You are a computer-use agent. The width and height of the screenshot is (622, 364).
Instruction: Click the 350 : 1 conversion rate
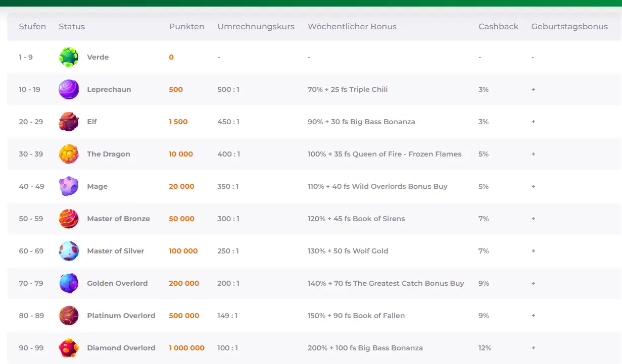[228, 186]
